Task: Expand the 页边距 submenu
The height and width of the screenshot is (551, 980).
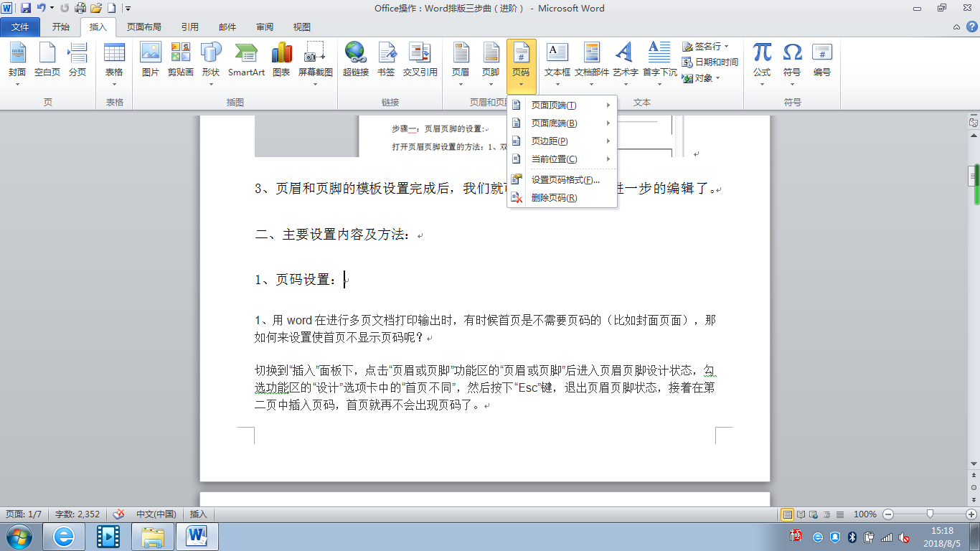Action: 562,141
